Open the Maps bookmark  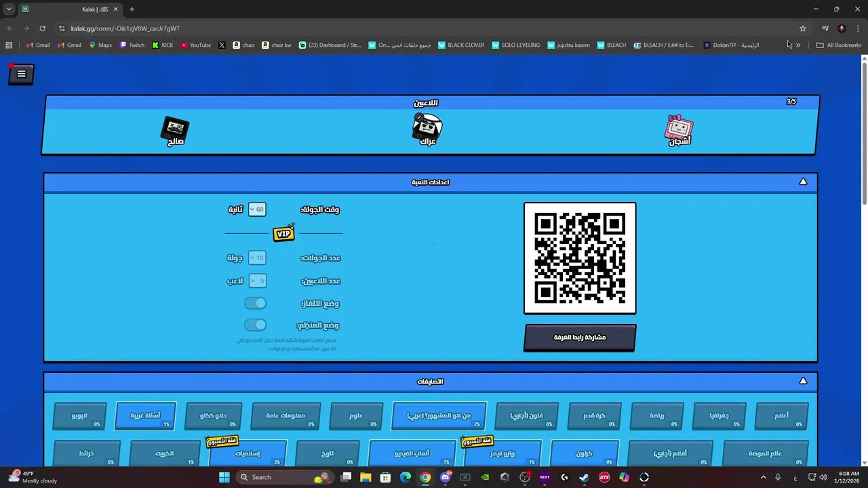click(x=100, y=45)
